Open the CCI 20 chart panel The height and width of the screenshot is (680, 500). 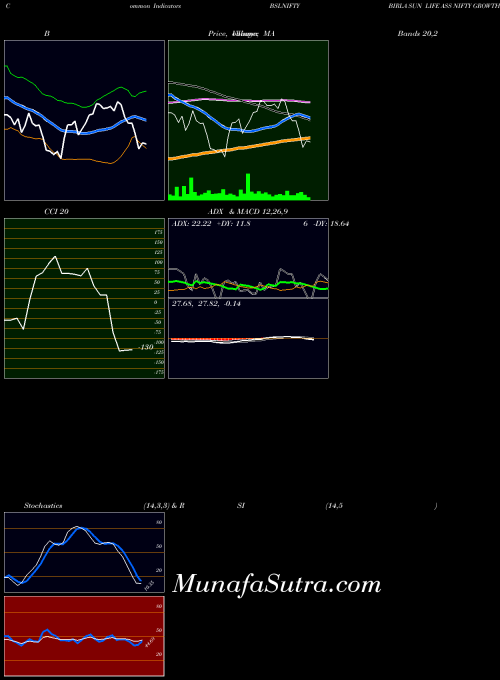click(85, 298)
